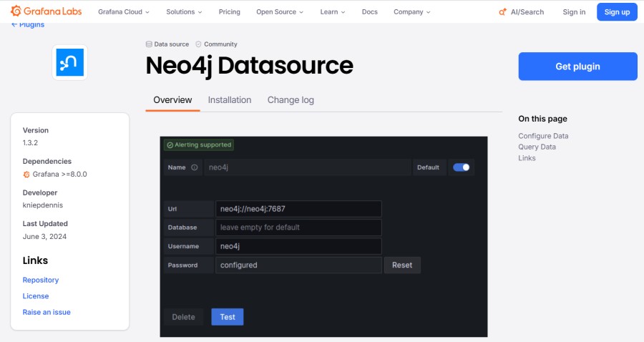Click the Neo4j Datasource heading

point(250,66)
